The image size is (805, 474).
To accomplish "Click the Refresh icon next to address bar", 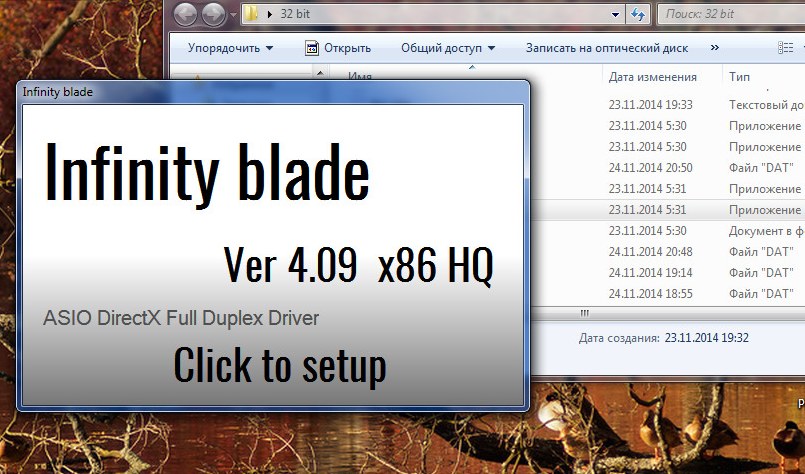I will 638,14.
